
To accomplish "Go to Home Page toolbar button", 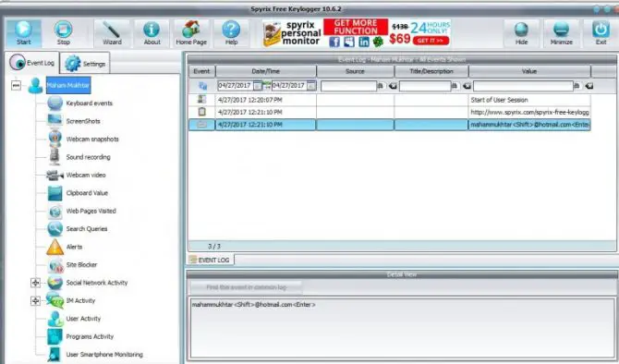I will (x=191, y=33).
